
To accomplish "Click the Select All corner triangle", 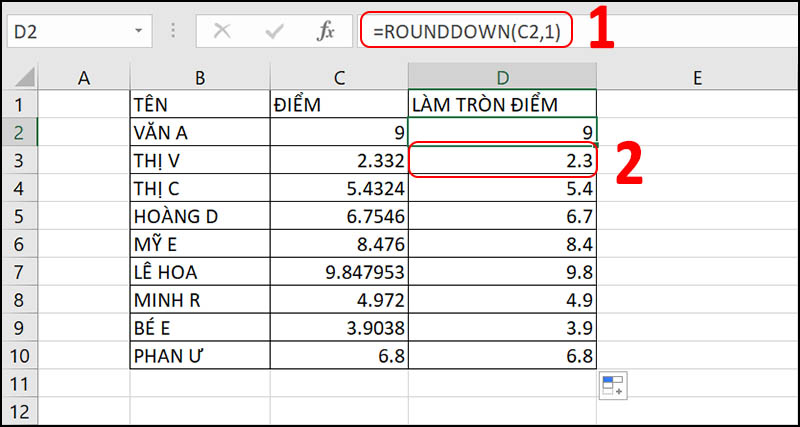I will coord(24,78).
